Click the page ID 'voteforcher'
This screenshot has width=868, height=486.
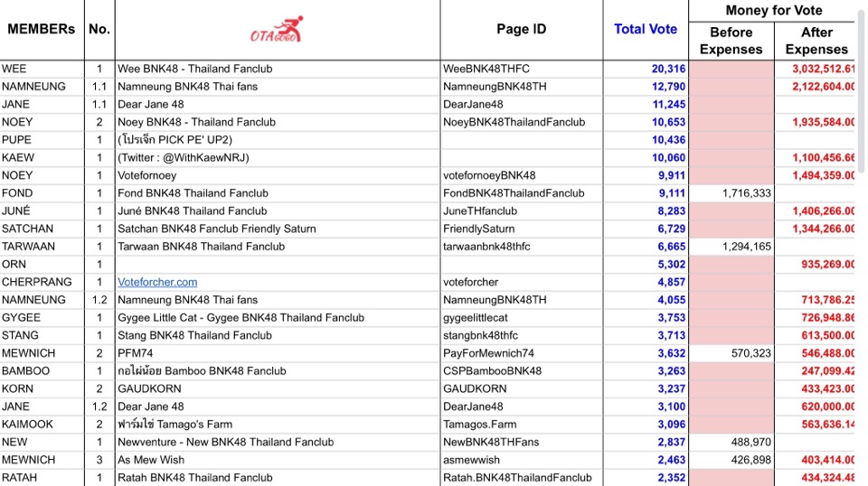click(x=470, y=282)
